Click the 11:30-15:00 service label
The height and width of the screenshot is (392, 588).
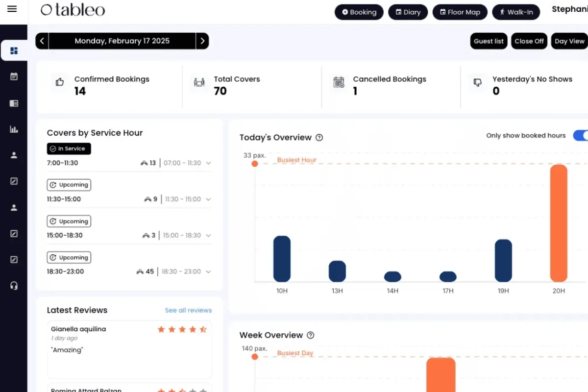click(x=64, y=199)
